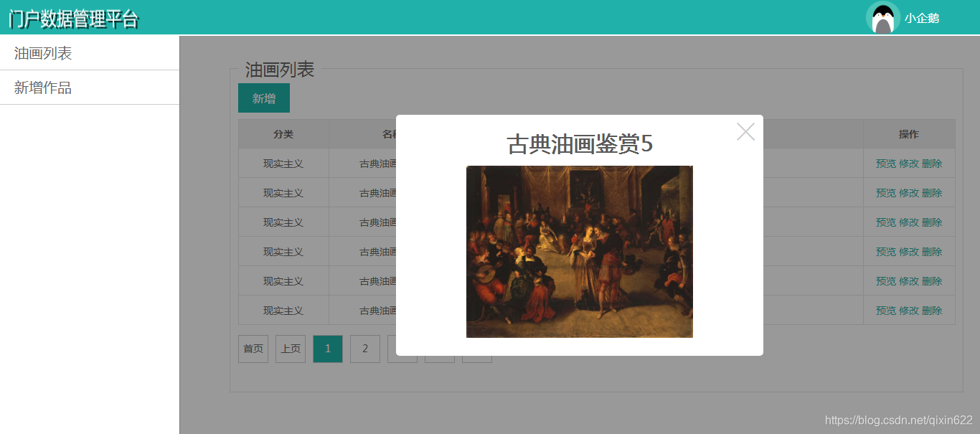The image size is (980, 434).
Task: Click 修改 in the first table row
Action: [909, 164]
